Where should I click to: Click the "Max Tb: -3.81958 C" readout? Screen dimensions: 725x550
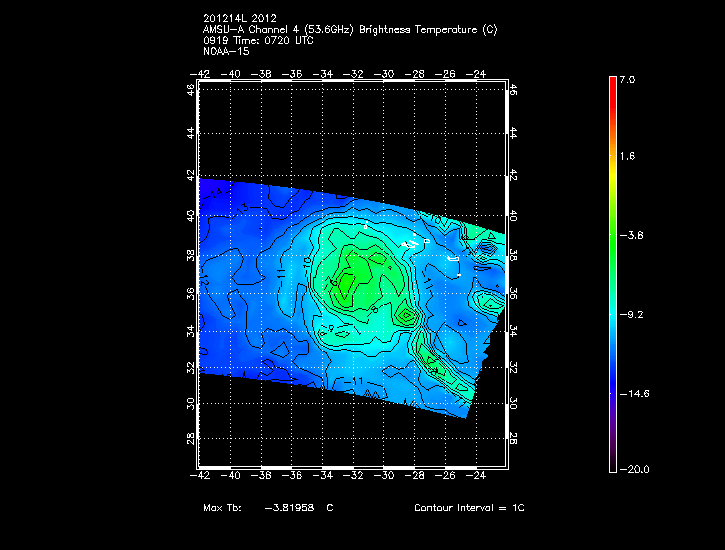click(x=268, y=508)
